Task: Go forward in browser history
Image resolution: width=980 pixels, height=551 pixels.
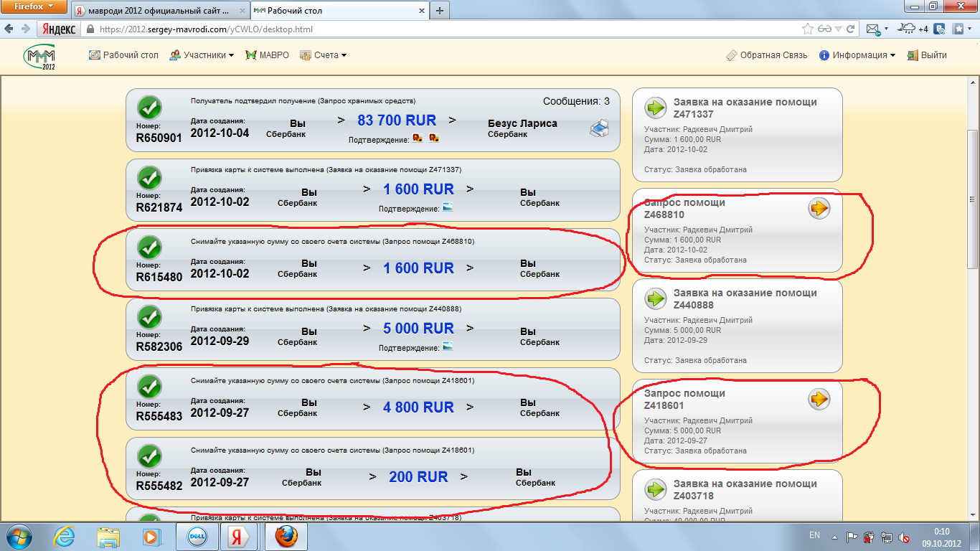Action: tap(26, 29)
